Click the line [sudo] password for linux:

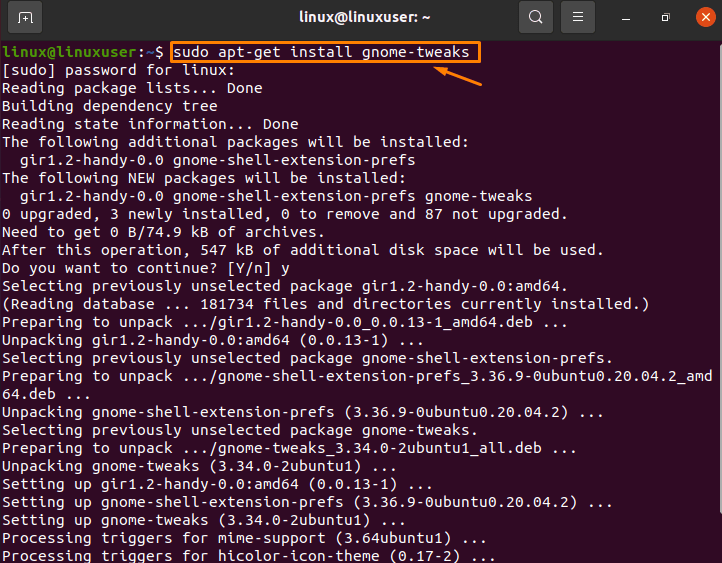(118, 70)
